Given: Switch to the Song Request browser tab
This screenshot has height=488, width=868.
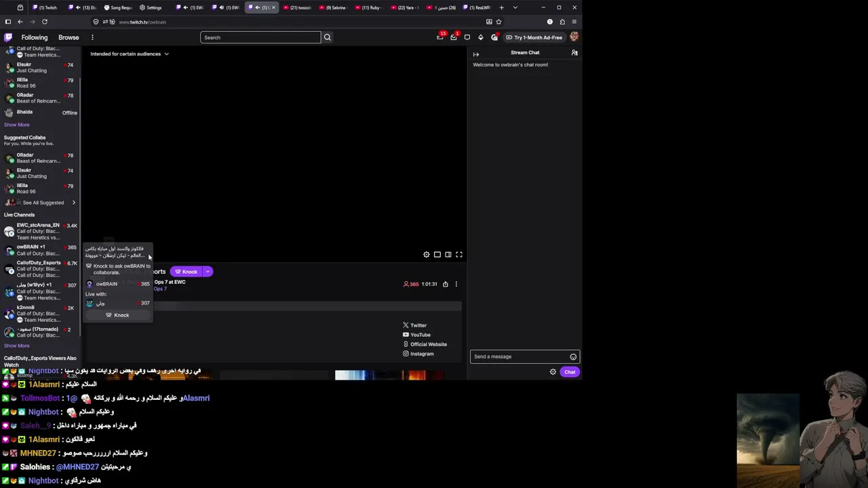Looking at the screenshot, I should point(117,7).
